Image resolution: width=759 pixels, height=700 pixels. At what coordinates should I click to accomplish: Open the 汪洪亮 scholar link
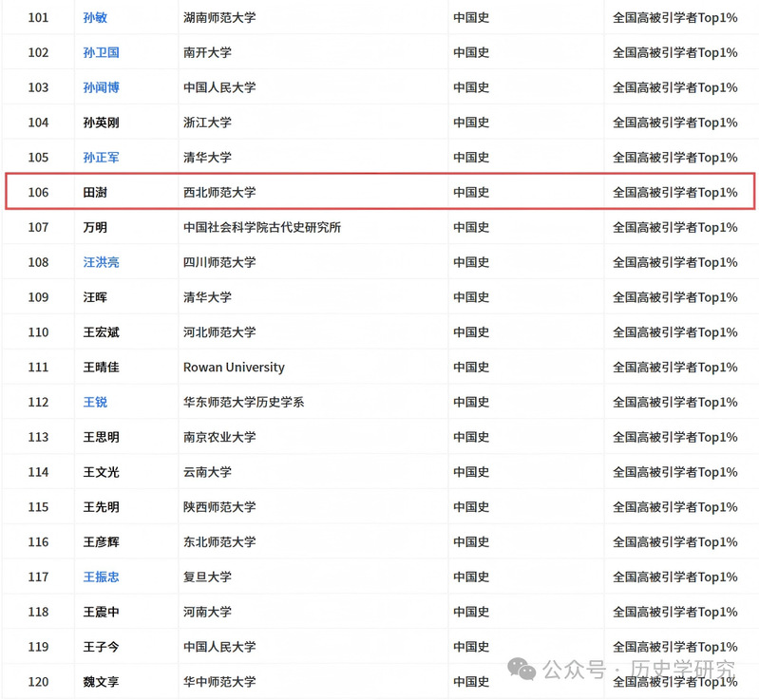tap(101, 262)
